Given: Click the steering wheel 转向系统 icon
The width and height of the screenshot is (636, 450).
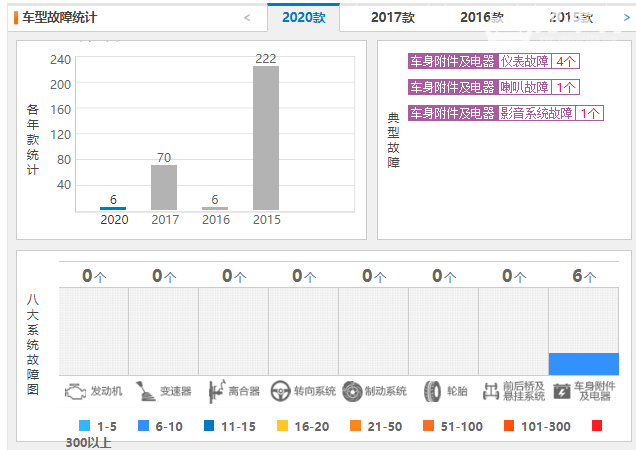Looking at the screenshot, I should click(x=280, y=391).
